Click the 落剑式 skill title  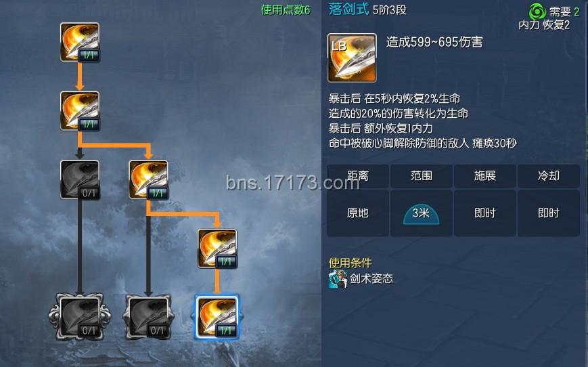pyautogui.click(x=348, y=9)
